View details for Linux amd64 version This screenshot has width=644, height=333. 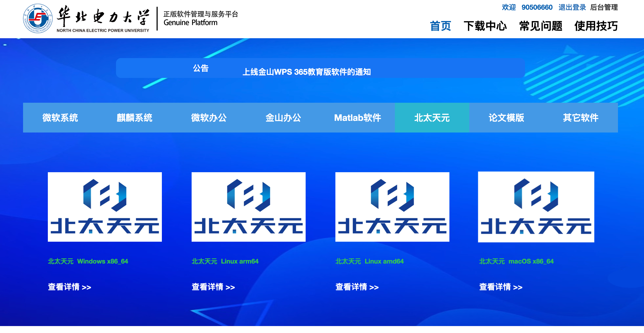point(357,287)
